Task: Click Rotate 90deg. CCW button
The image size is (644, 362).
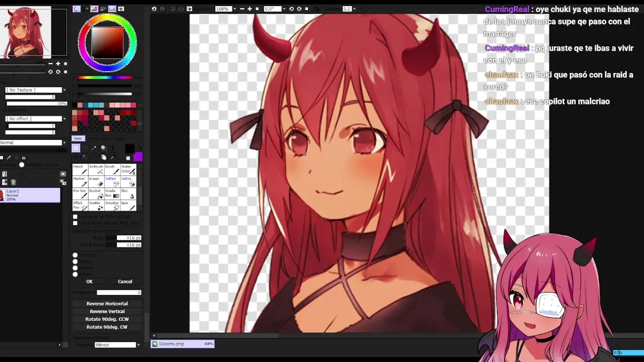Action: [x=107, y=319]
